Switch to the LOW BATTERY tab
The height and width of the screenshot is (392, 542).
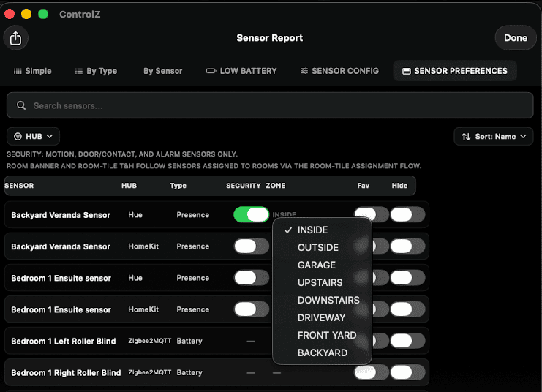coord(241,71)
